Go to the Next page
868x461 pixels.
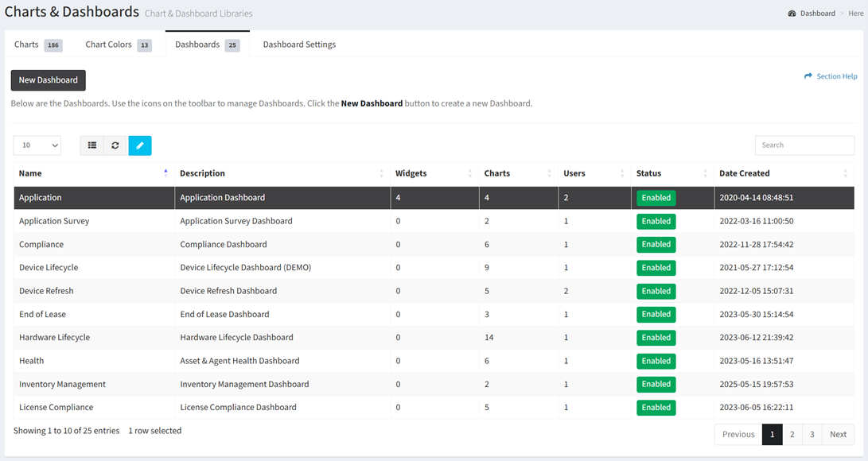coord(838,435)
